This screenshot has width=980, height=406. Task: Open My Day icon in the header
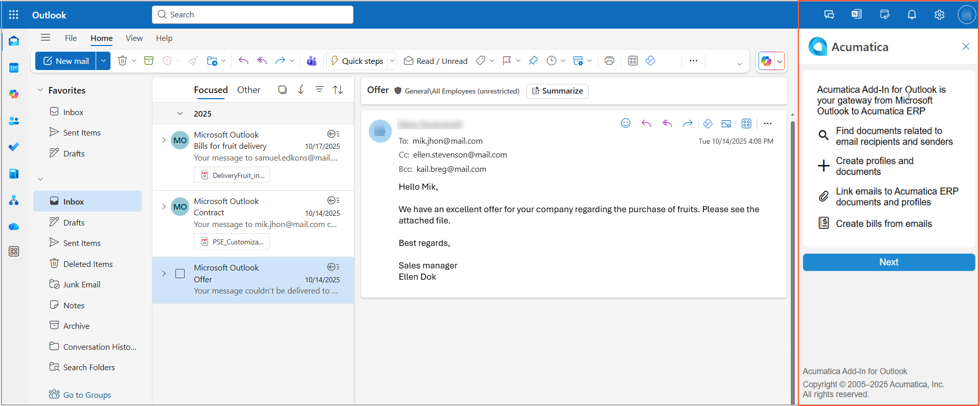[884, 15]
